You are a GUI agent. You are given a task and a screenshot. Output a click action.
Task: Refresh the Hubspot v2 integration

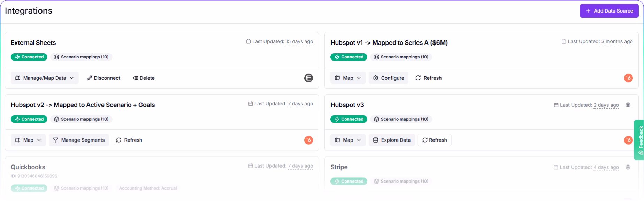[129, 140]
